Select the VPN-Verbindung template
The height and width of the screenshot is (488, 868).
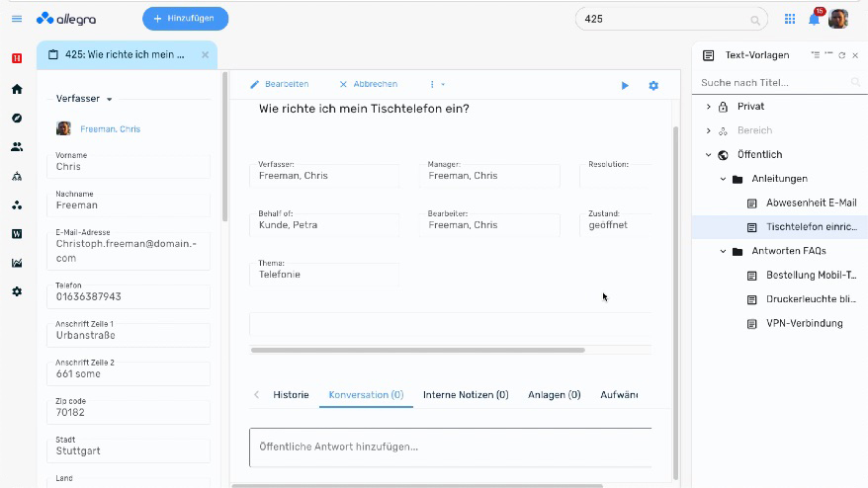click(804, 323)
